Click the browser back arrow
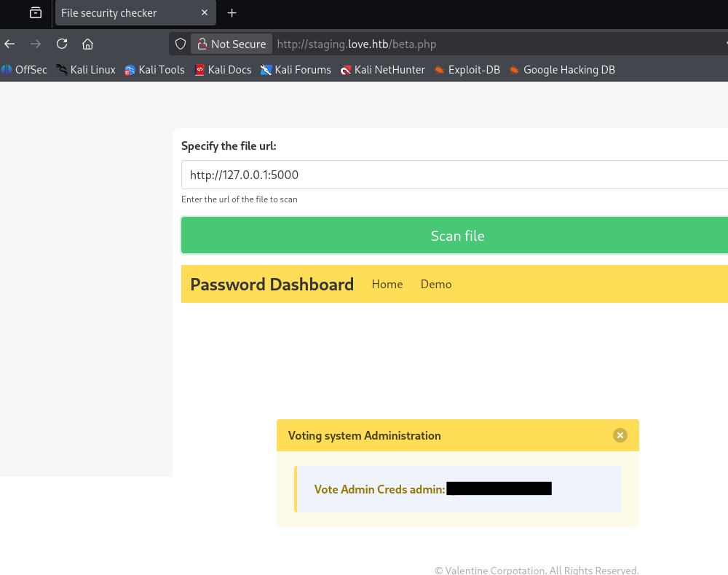728x575 pixels. [x=10, y=44]
